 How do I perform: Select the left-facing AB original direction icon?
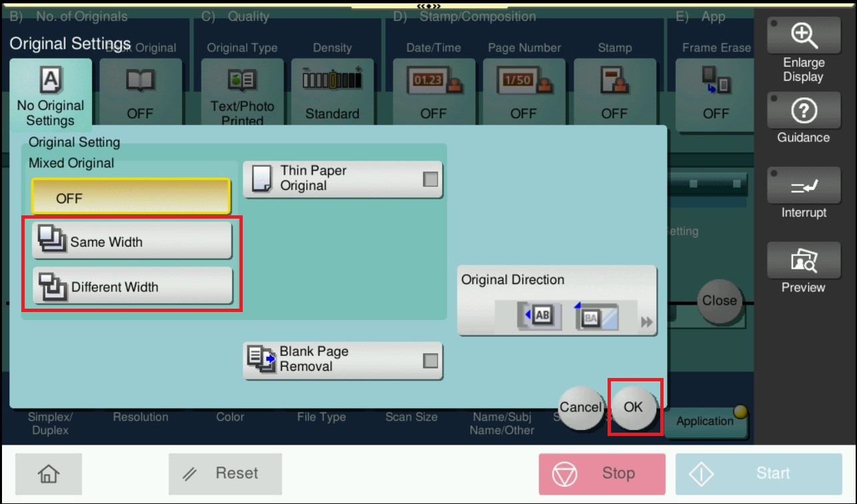tap(539, 317)
